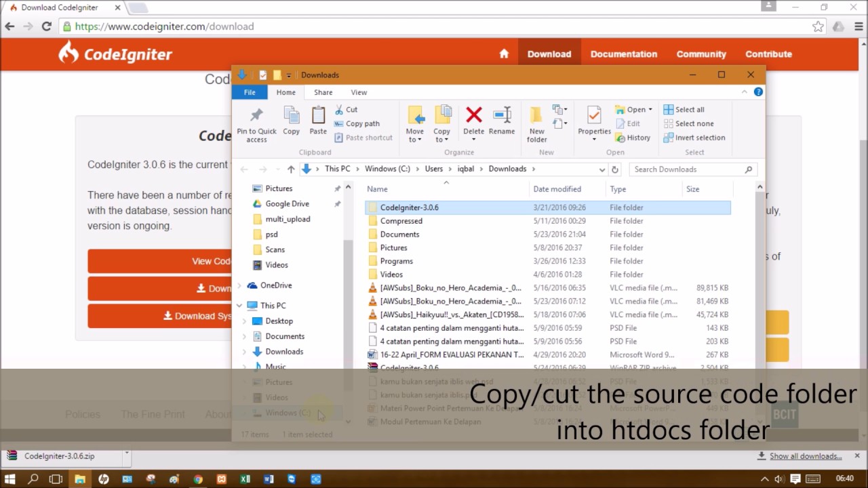Click the red Delete icon

pyautogui.click(x=474, y=115)
